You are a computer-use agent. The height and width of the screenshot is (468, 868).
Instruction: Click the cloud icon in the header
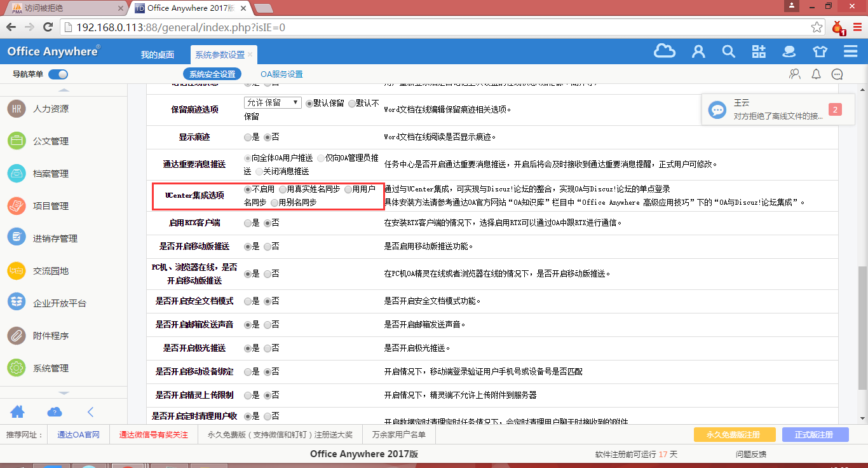[665, 52]
